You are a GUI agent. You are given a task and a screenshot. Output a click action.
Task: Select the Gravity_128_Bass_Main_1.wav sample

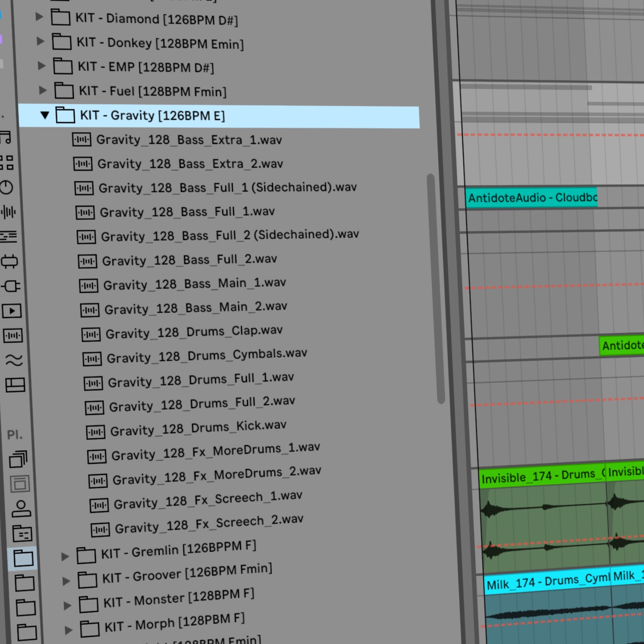pos(195,283)
